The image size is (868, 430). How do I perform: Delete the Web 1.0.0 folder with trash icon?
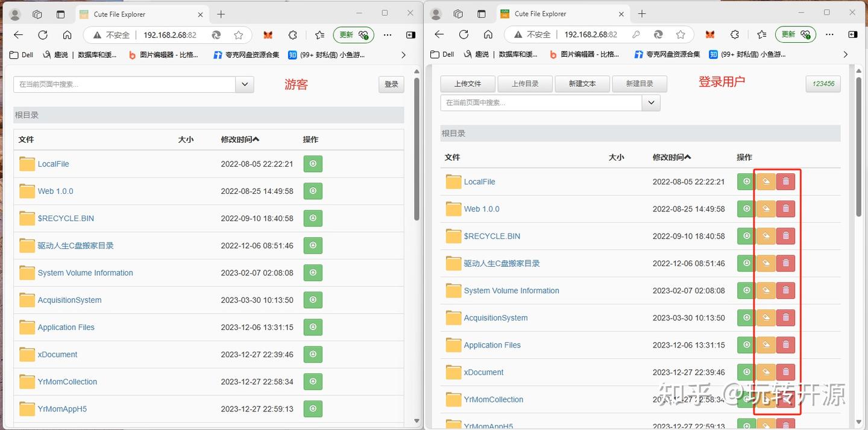tap(785, 208)
